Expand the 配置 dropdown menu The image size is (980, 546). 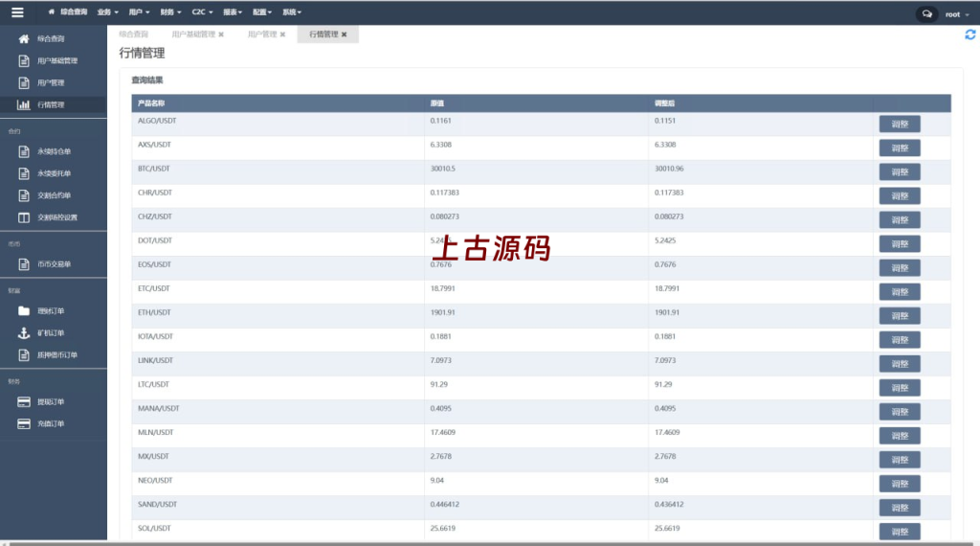click(262, 11)
